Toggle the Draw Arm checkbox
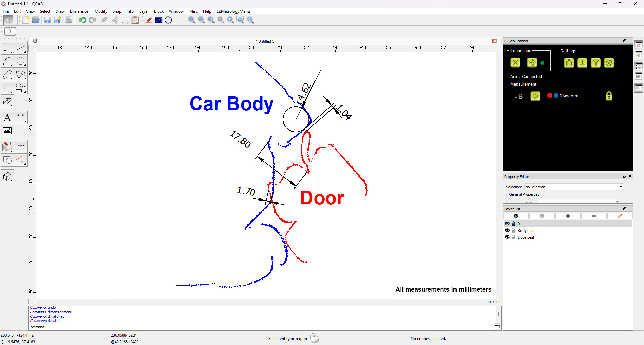 click(555, 96)
